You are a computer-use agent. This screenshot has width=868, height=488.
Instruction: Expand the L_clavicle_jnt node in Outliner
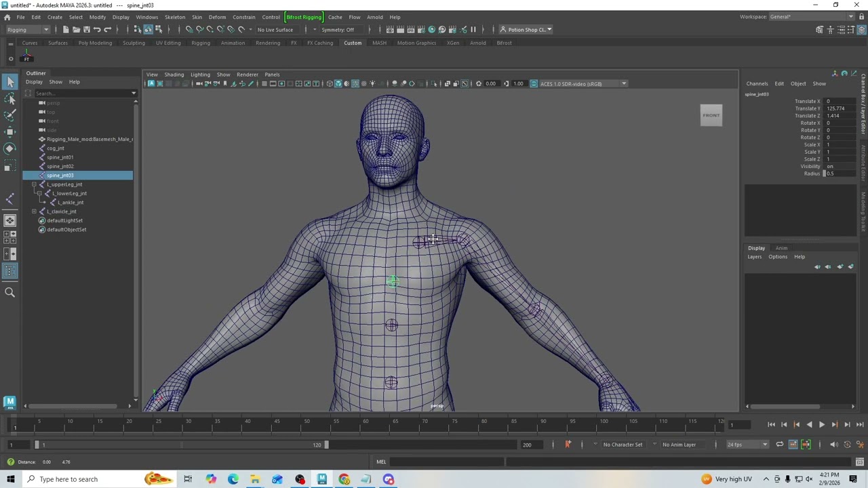[x=34, y=211]
